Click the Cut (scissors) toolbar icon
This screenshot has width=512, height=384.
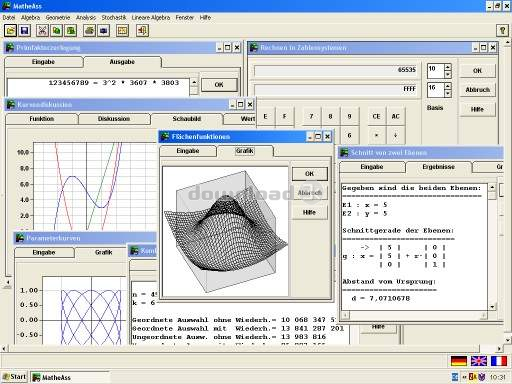tap(42, 31)
